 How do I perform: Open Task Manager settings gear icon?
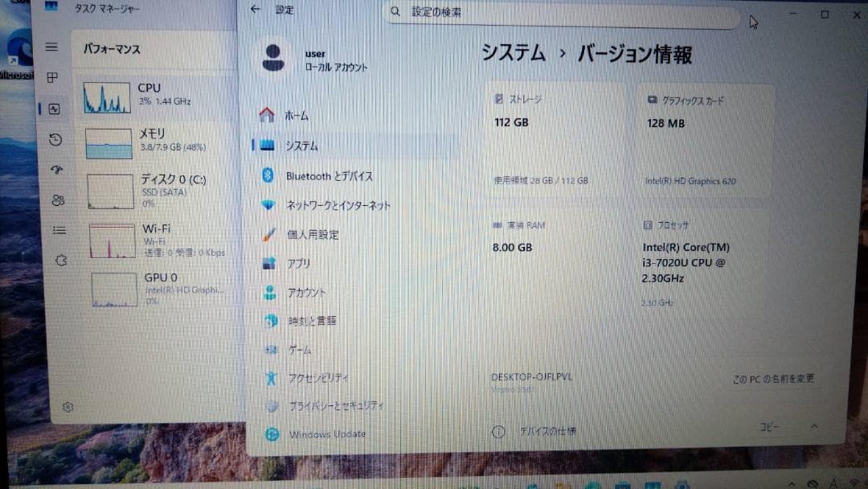[x=68, y=407]
